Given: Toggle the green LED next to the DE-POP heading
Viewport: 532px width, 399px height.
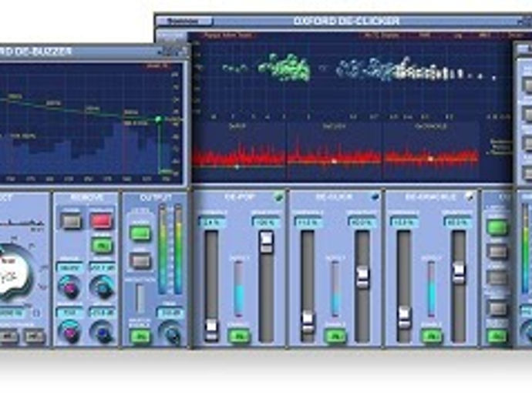Looking at the screenshot, I should [278, 196].
